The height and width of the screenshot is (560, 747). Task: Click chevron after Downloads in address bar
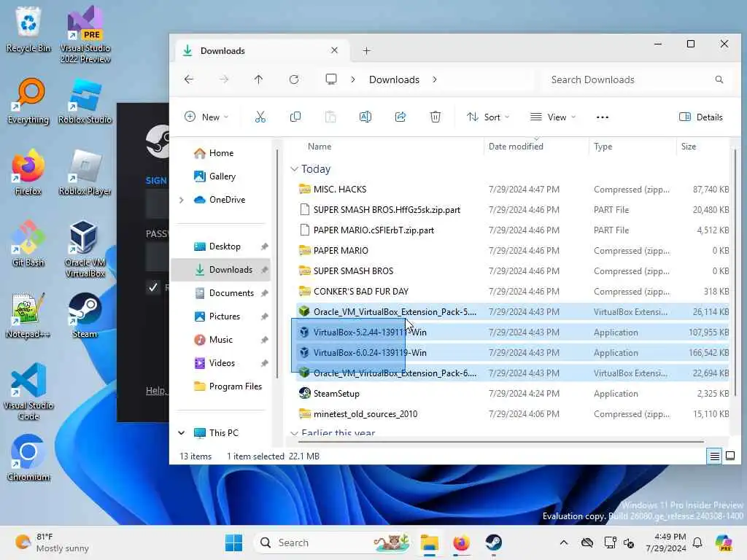click(435, 79)
